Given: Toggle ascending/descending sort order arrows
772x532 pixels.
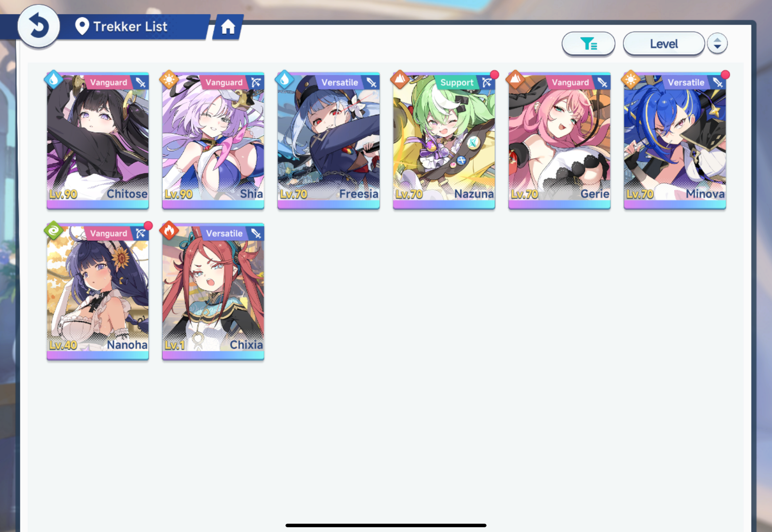Looking at the screenshot, I should [x=717, y=44].
